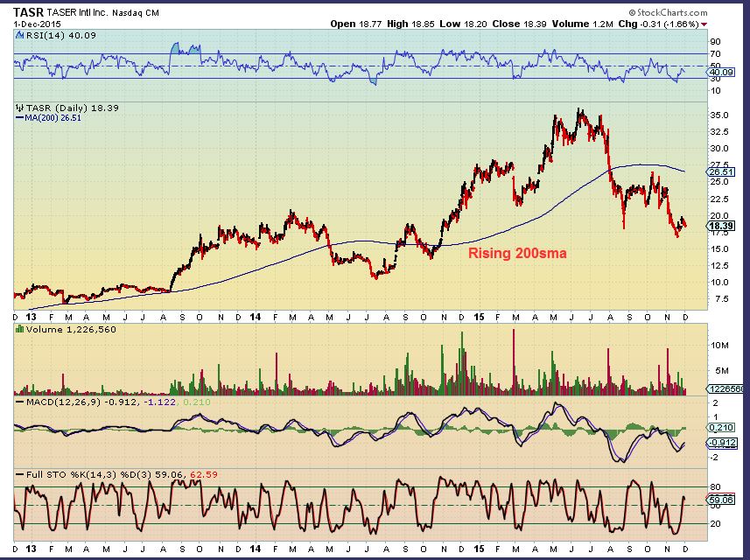Click the RSI icon beside RSI(14)
The image size is (750, 560).
(x=19, y=35)
